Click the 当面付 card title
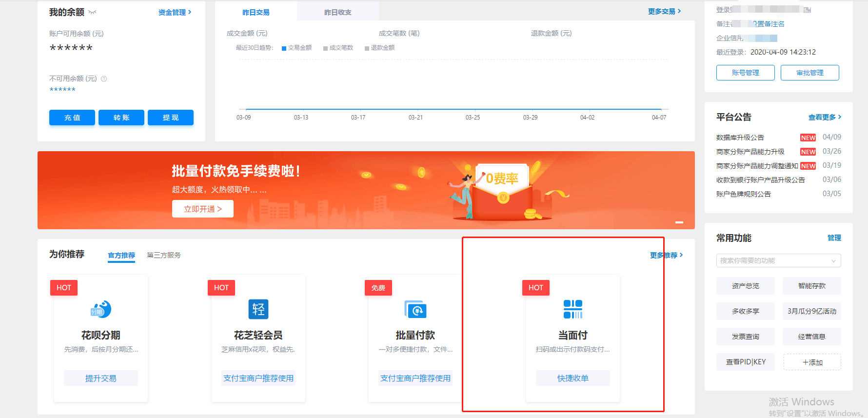Viewport: 868px width, 418px height. click(x=573, y=335)
